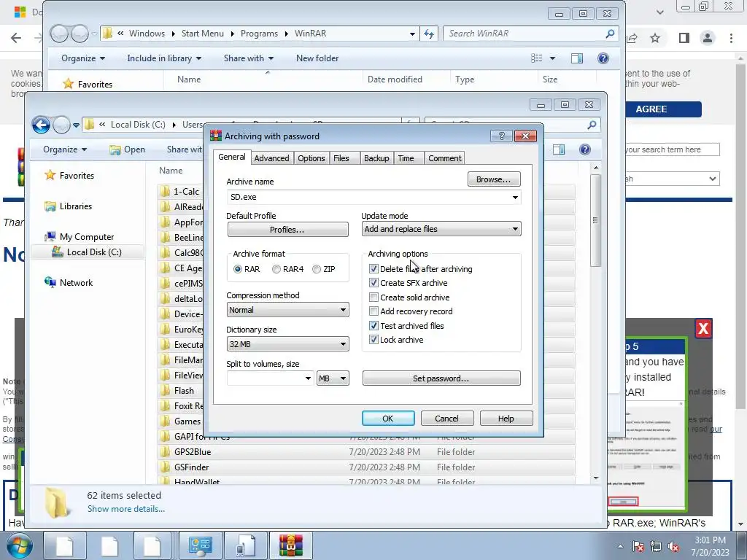Toggle preview pane icon in SD explorer window

[559, 149]
